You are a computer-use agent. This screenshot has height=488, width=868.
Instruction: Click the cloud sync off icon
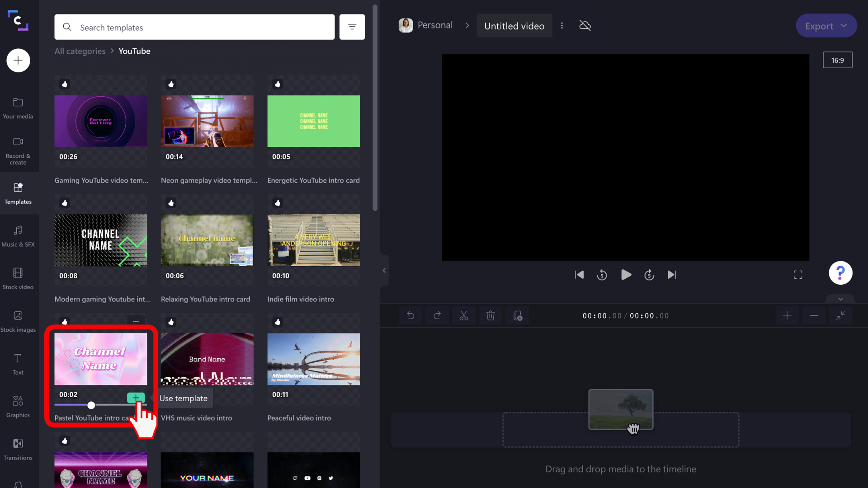585,26
